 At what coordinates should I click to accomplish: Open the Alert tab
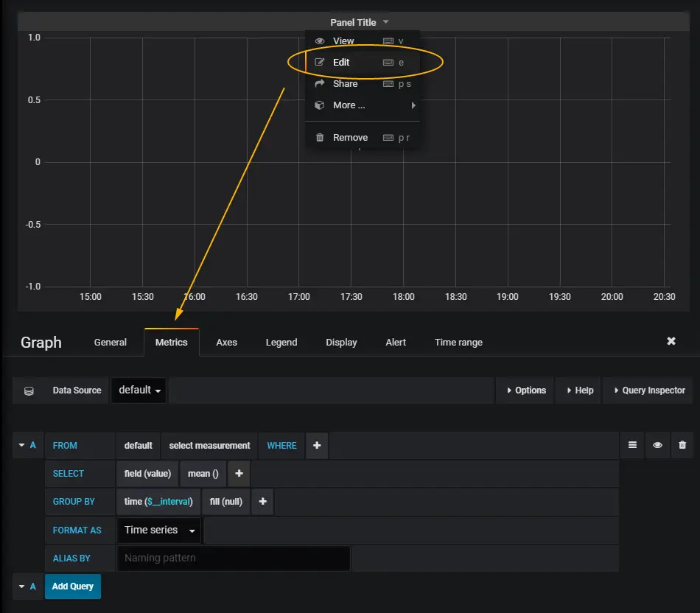click(396, 343)
